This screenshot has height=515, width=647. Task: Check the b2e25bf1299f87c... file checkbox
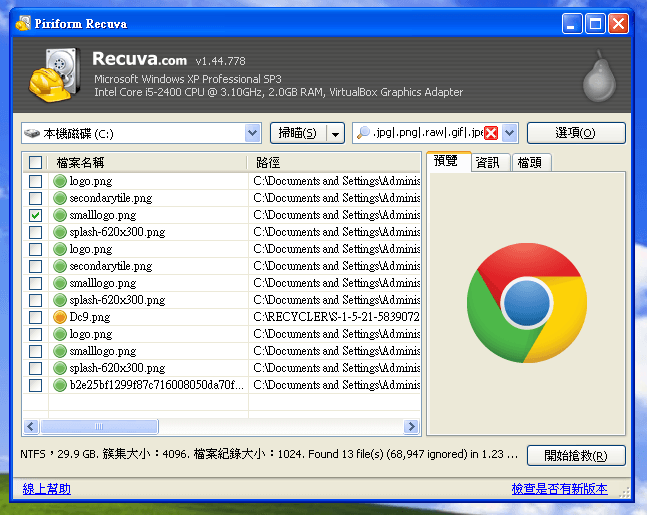pyautogui.click(x=35, y=385)
